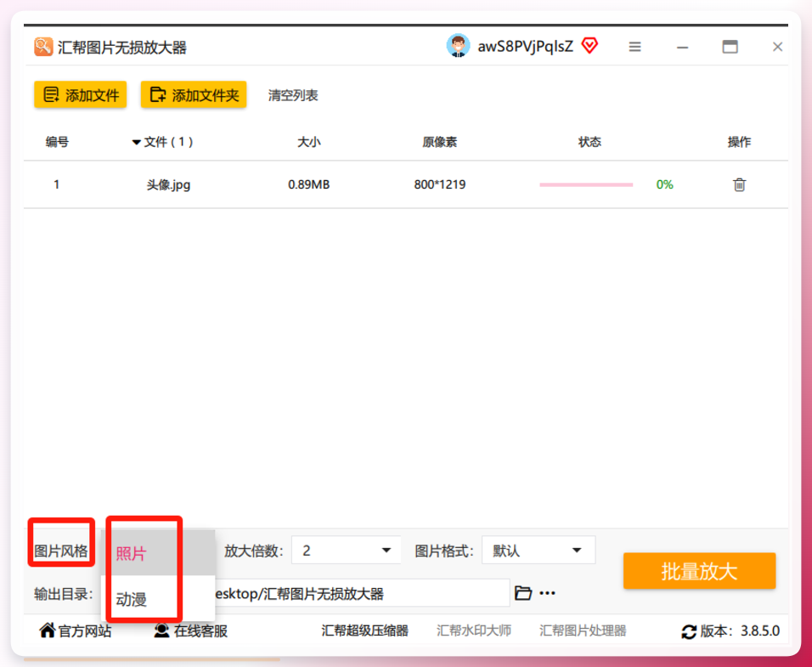
Task: Click the 大小 column header
Action: coord(308,142)
